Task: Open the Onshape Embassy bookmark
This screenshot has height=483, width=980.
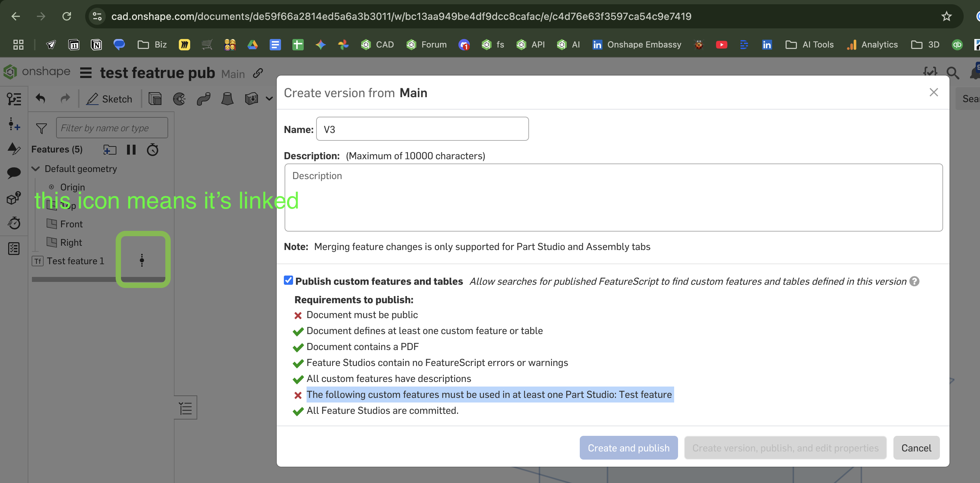Action: pos(637,44)
